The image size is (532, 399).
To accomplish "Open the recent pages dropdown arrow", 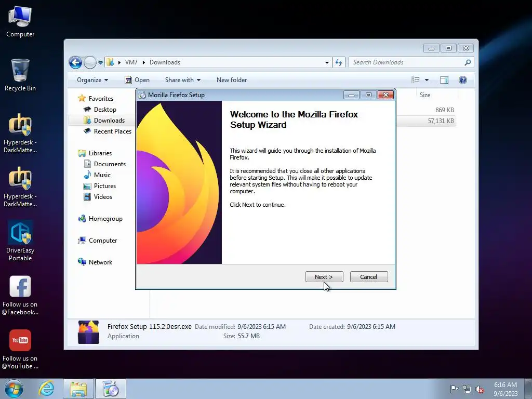I will point(100,63).
